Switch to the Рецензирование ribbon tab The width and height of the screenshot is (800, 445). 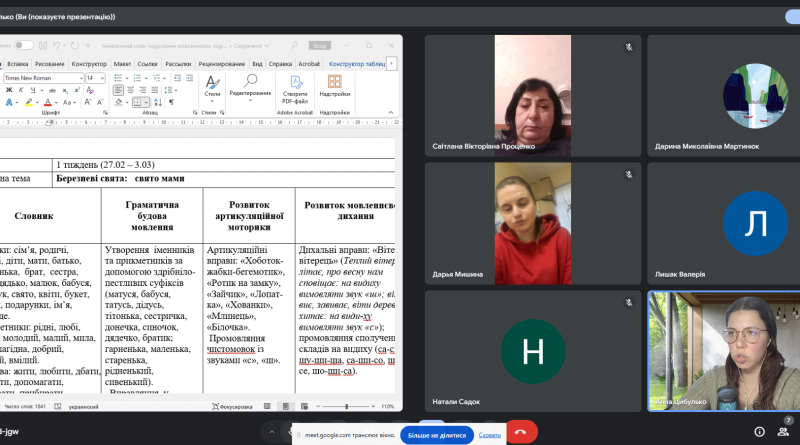222,64
